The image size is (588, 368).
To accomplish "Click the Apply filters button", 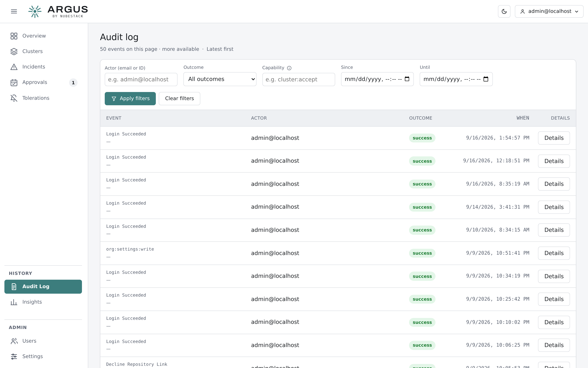I will [x=130, y=99].
